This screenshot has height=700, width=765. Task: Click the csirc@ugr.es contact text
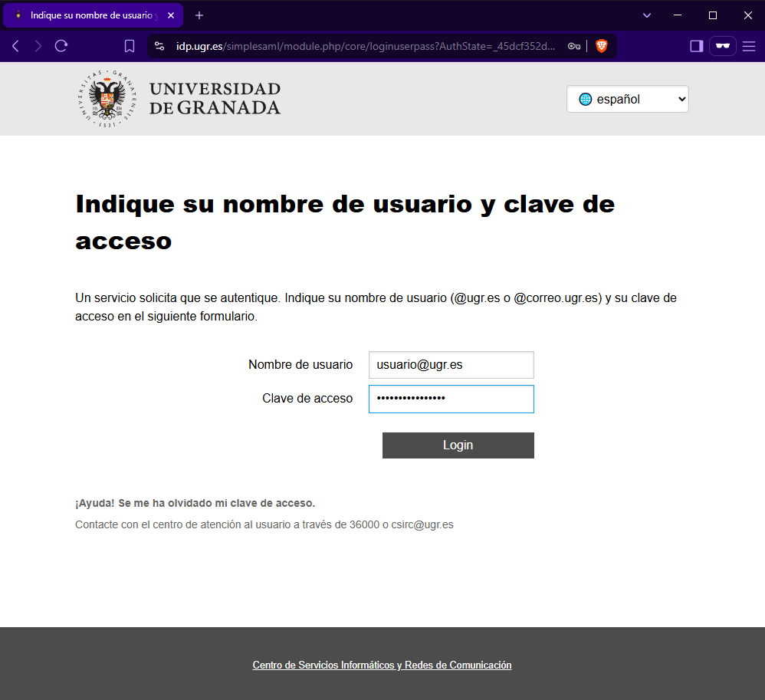(422, 524)
